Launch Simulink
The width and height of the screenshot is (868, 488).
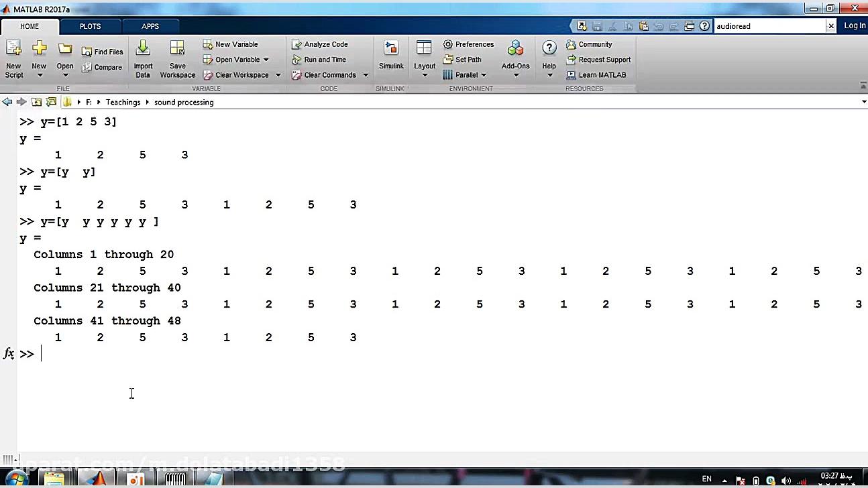pyautogui.click(x=391, y=56)
